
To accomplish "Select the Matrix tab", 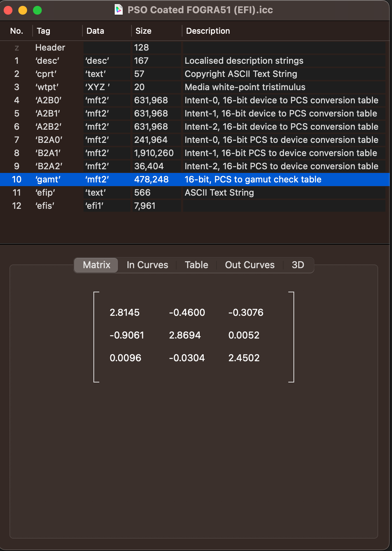I will tap(96, 265).
